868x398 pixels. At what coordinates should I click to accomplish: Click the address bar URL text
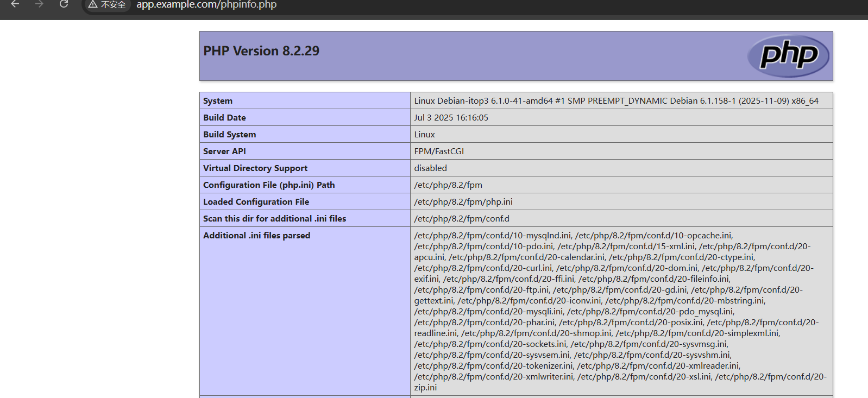click(x=206, y=5)
